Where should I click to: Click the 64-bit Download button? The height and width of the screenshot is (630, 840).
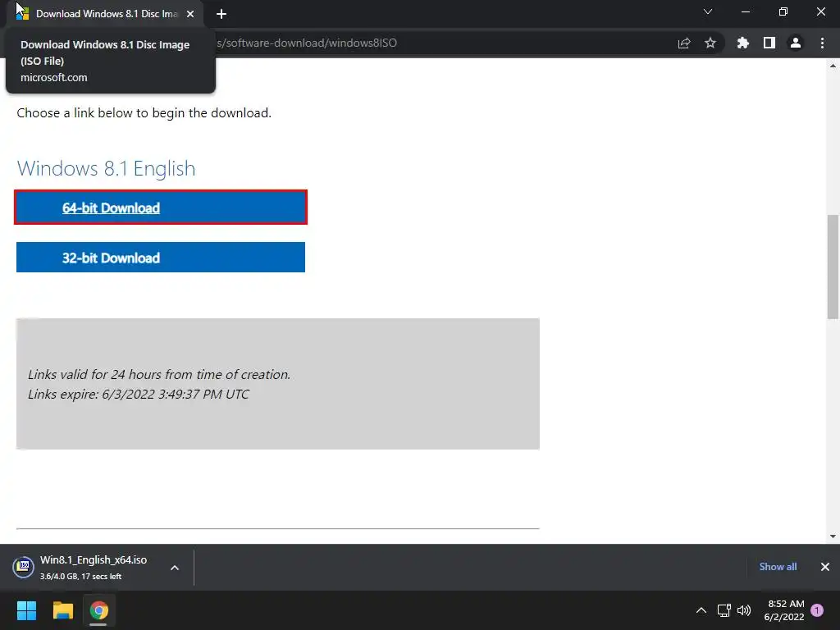tap(161, 208)
